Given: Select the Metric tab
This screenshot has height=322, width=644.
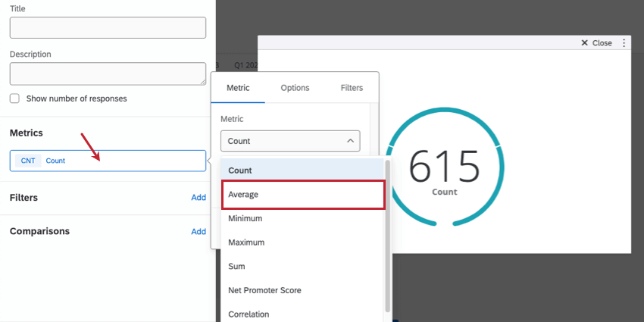Looking at the screenshot, I should point(238,88).
